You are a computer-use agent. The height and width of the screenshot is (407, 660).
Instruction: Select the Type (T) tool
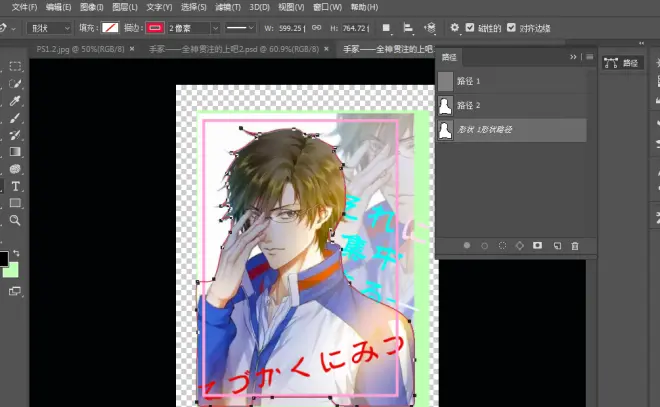click(x=15, y=186)
